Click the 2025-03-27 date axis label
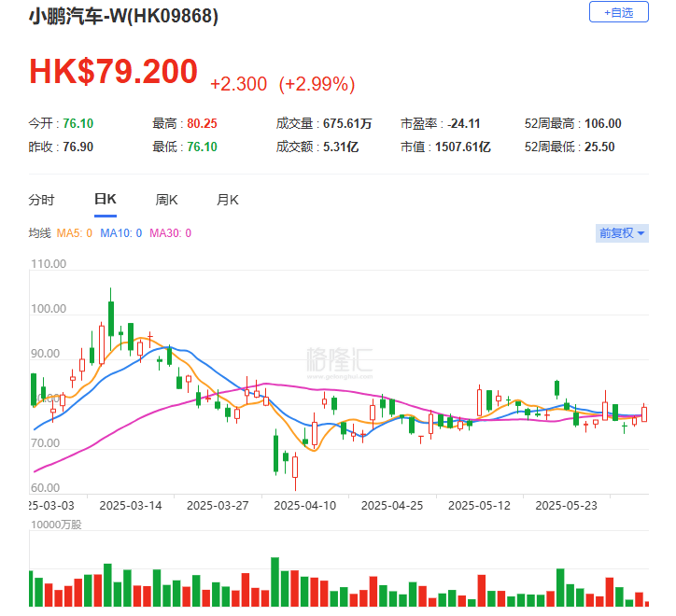 (218, 506)
